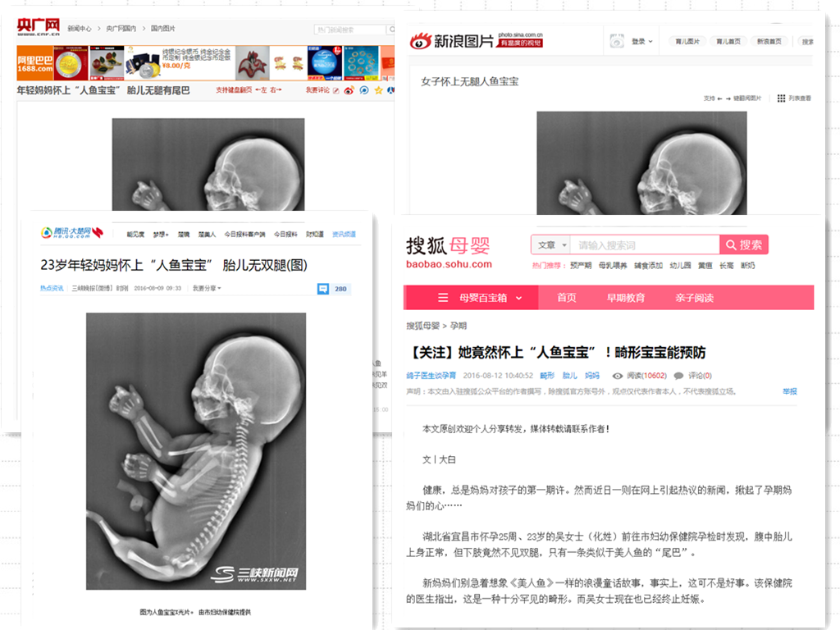Viewport: 840px width, 630px height.
Task: Click the 育儿首页 pill button
Action: 728,41
